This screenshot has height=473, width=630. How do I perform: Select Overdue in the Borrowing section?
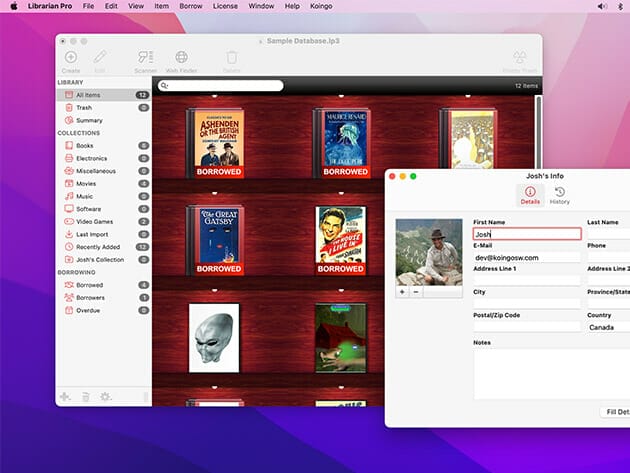pos(89,310)
